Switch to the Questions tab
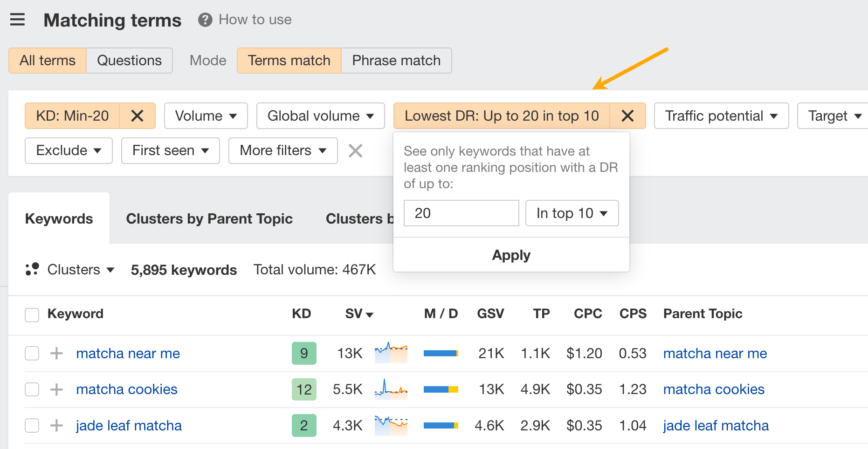Viewport: 868px width, 449px height. (129, 60)
